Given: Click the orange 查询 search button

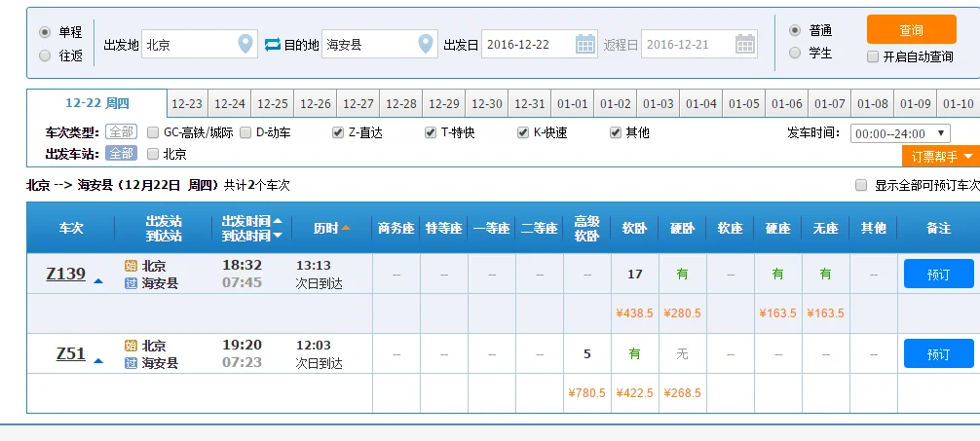Looking at the screenshot, I should (911, 29).
